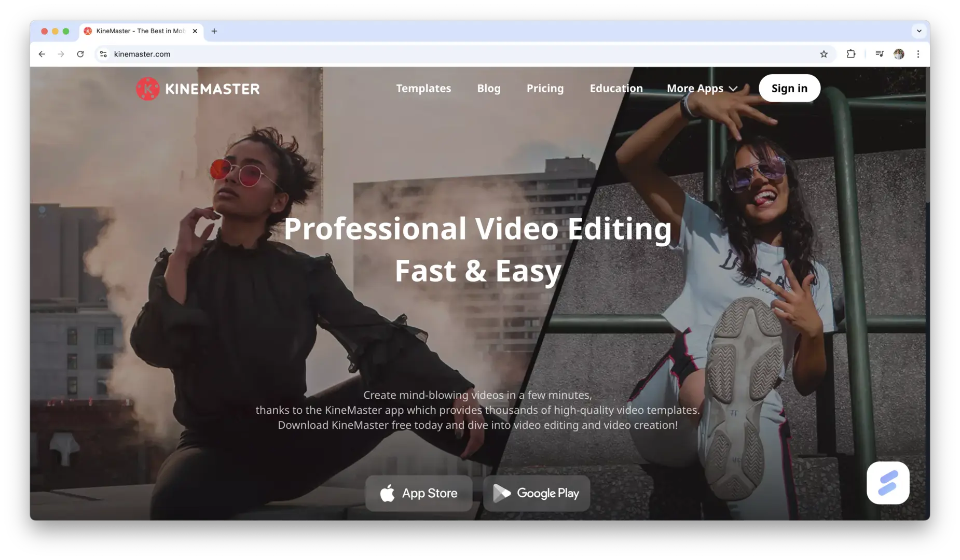Get the app on Google Play
Image resolution: width=960 pixels, height=560 pixels.
click(x=537, y=493)
